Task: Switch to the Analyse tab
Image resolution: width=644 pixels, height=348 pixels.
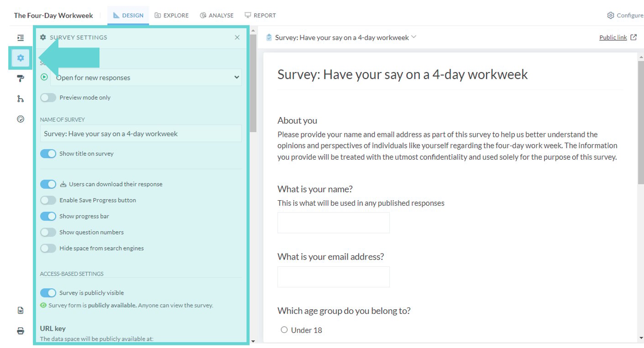Action: 217,16
